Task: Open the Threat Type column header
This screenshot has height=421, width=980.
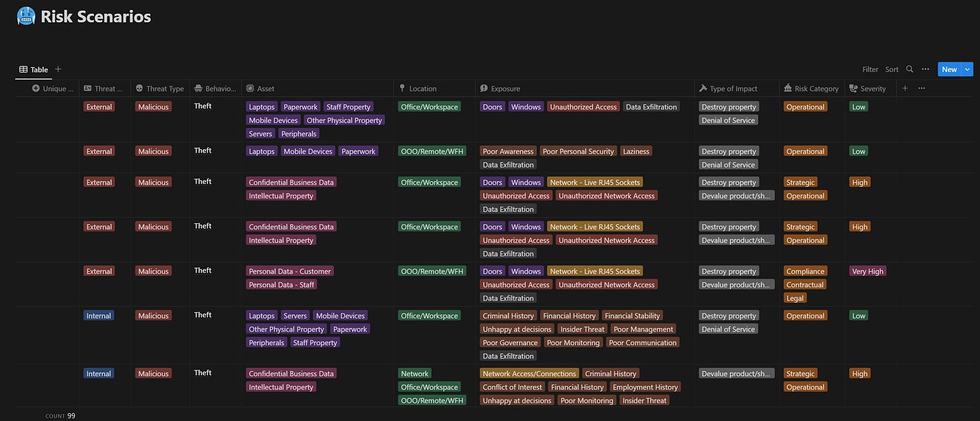Action: coord(160,88)
